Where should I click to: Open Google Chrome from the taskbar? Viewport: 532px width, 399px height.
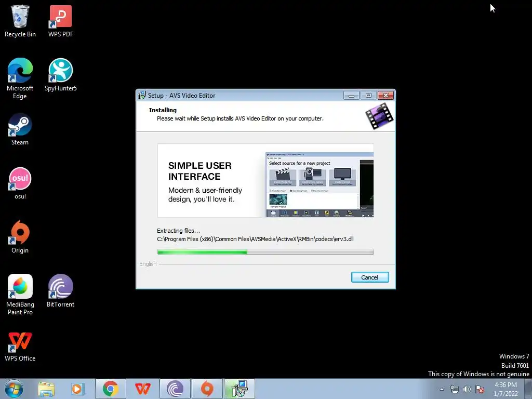coord(111,389)
